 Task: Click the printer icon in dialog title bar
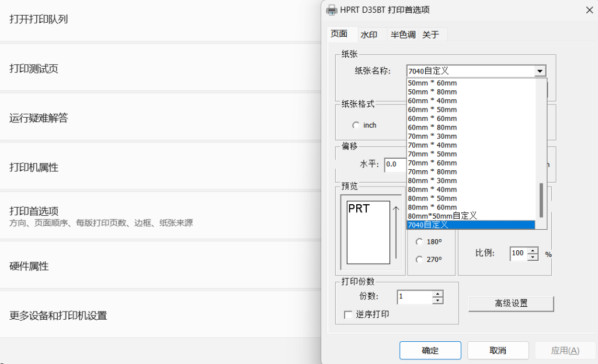point(332,10)
